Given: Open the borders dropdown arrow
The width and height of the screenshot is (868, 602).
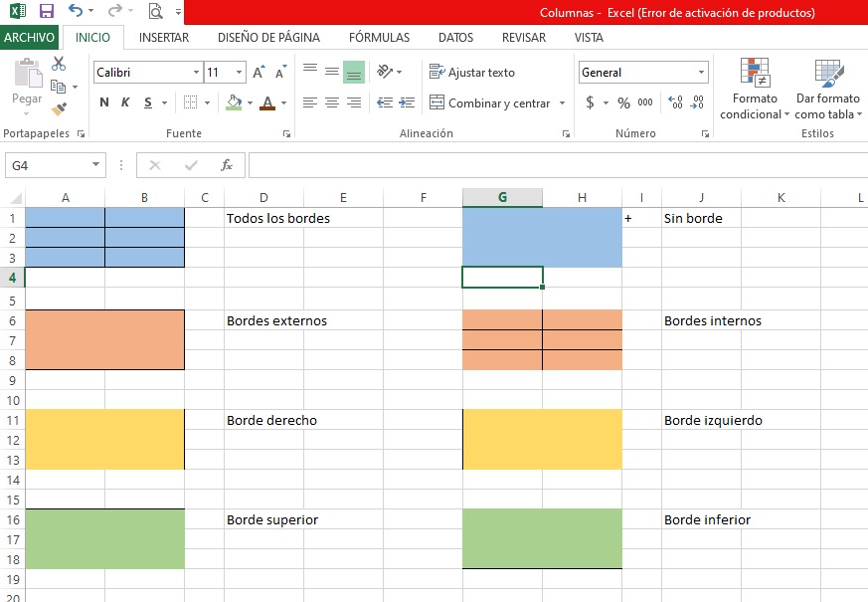Looking at the screenshot, I should (207, 102).
